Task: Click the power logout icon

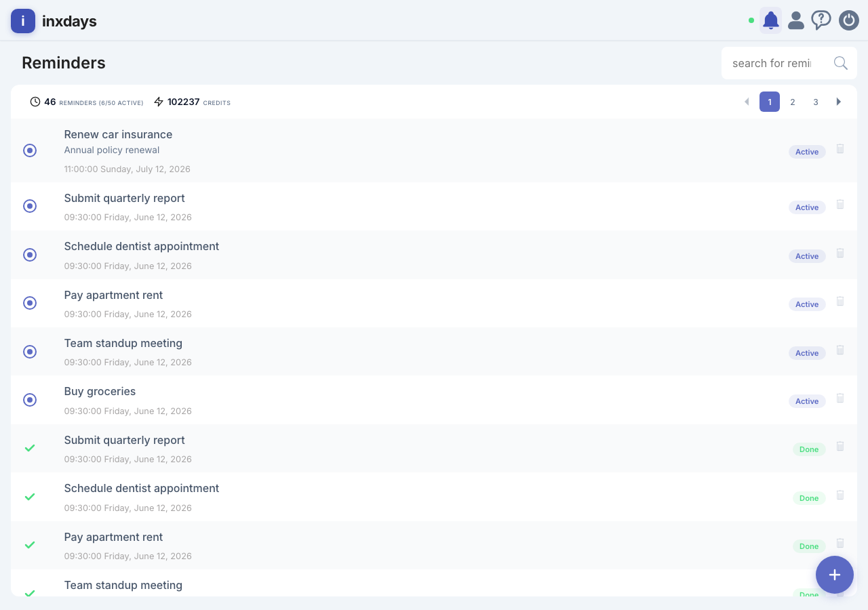Action: point(849,20)
